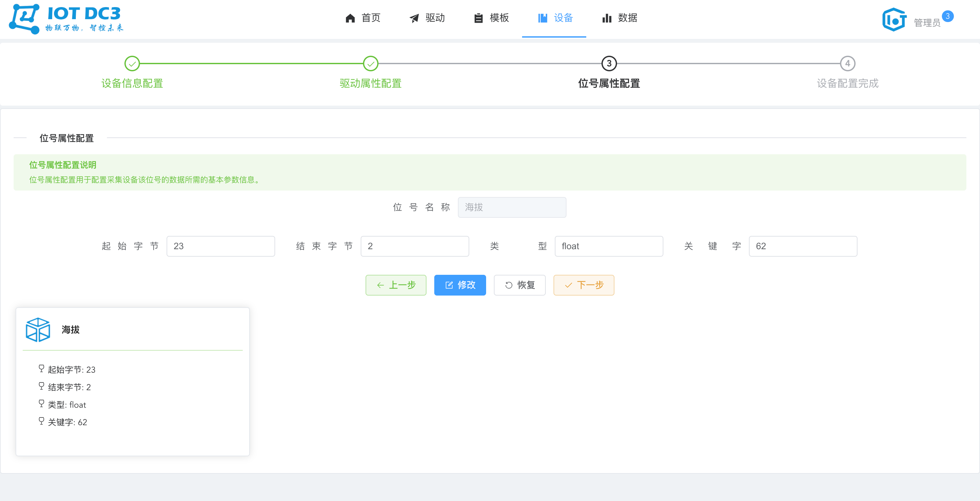980x501 pixels.
Task: Click the 结束字节 input field
Action: pyautogui.click(x=415, y=246)
